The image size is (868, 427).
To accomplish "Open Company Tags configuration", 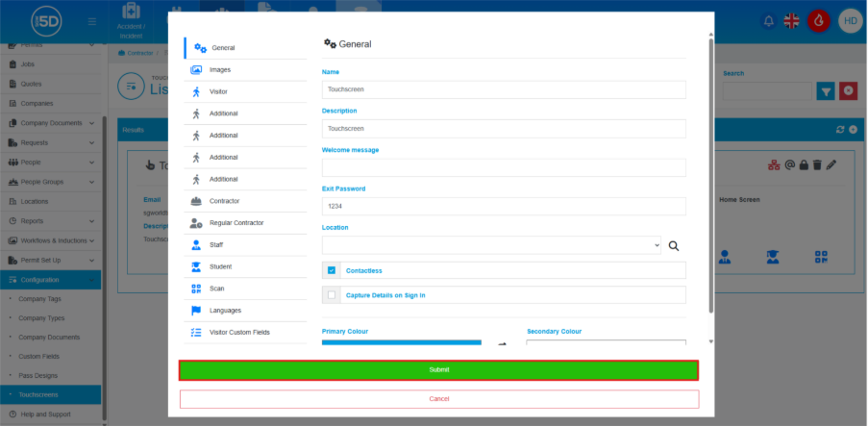I will pyautogui.click(x=39, y=299).
